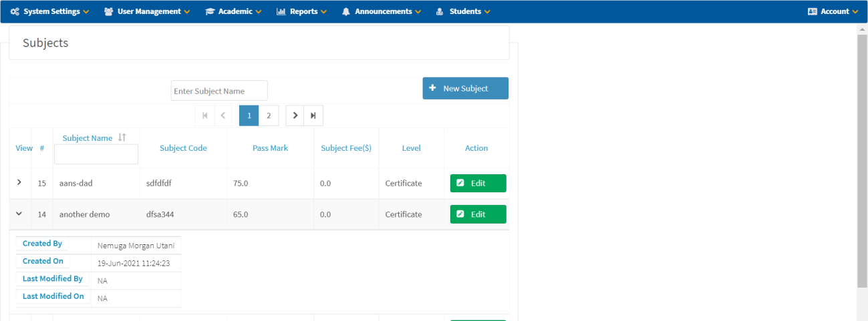Open the Reports menu
Image resolution: width=868 pixels, height=321 pixels.
[x=303, y=11]
